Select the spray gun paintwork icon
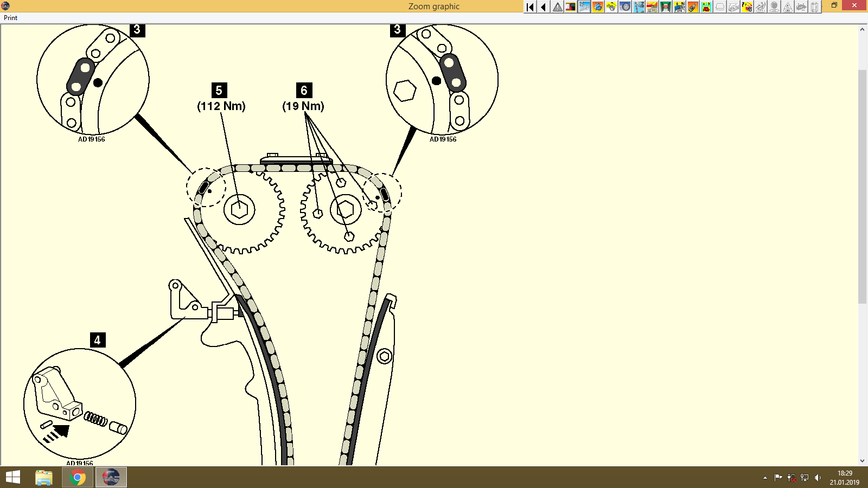The image size is (868, 488). [x=692, y=7]
